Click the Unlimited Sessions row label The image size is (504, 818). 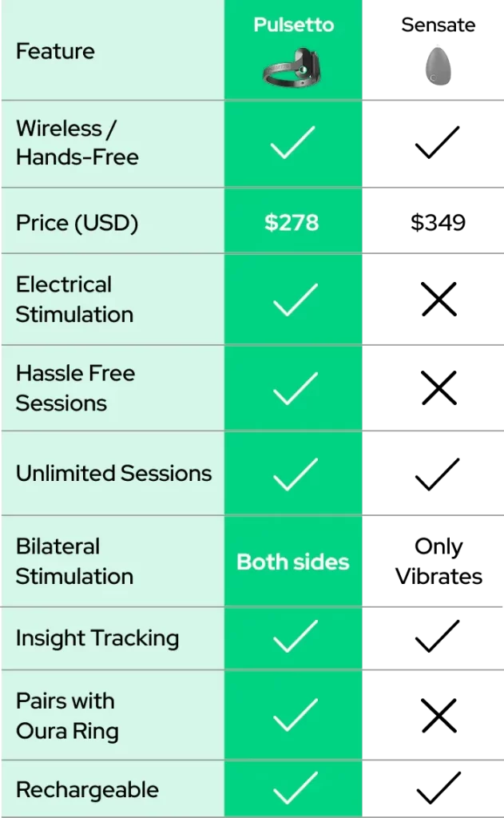tap(113, 473)
